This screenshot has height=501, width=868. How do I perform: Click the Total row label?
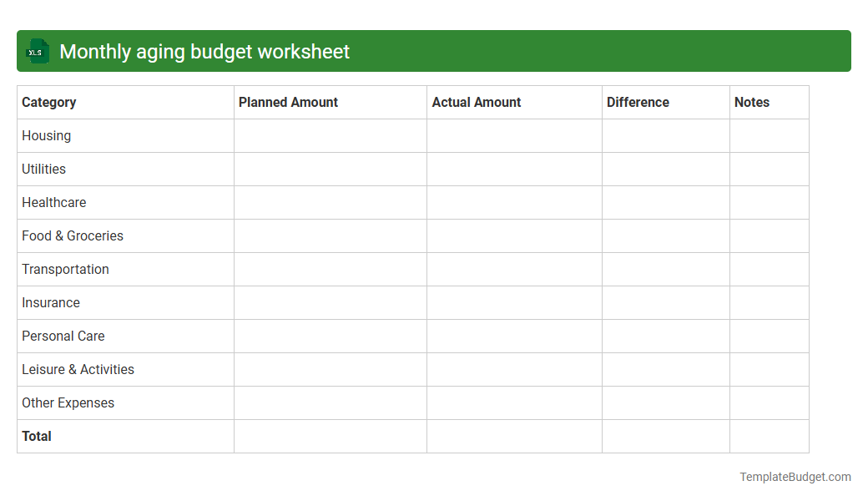pyautogui.click(x=36, y=436)
